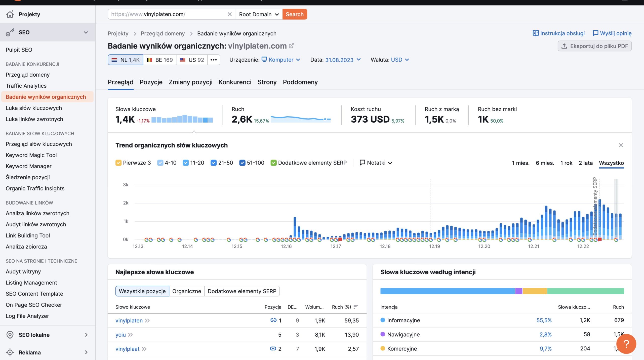The image size is (644, 360).
Task: Expand yoiu keyword double-arrow icon
Action: click(x=130, y=335)
